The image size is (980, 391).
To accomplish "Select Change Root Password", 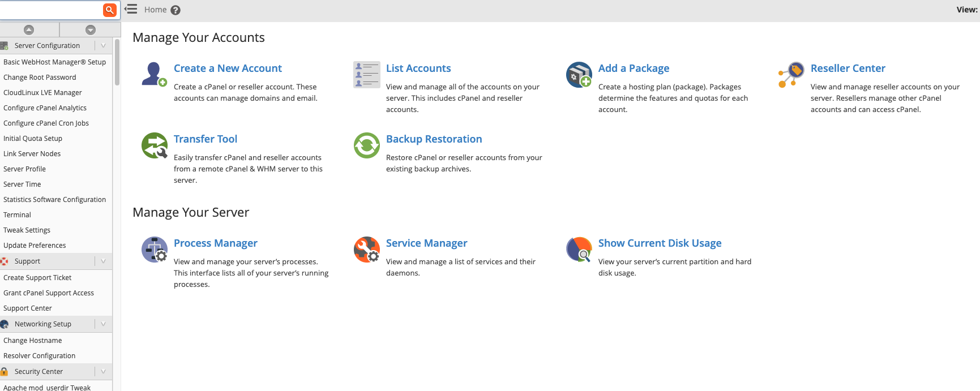I will (40, 78).
